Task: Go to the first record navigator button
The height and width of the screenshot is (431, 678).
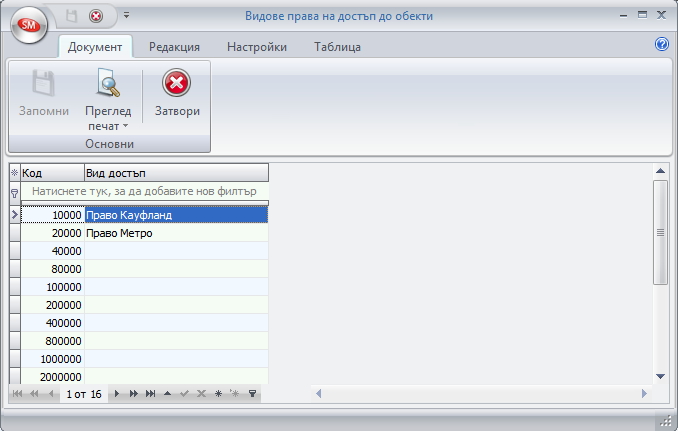Action: coord(17,393)
